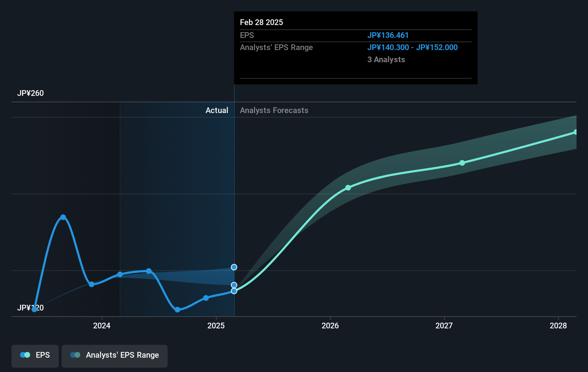588x372 pixels.
Task: Toggle the EPS legend series
Action: click(x=35, y=356)
